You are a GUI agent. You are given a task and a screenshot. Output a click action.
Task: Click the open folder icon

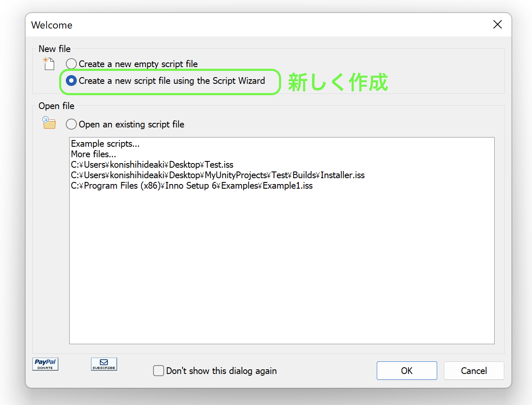tap(49, 122)
